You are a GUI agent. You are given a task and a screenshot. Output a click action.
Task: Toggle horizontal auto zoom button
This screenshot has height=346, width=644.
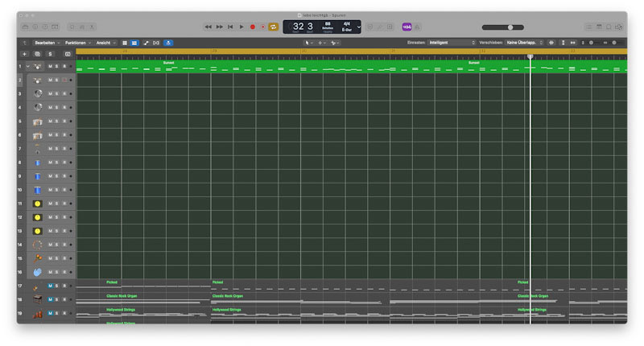(x=572, y=43)
